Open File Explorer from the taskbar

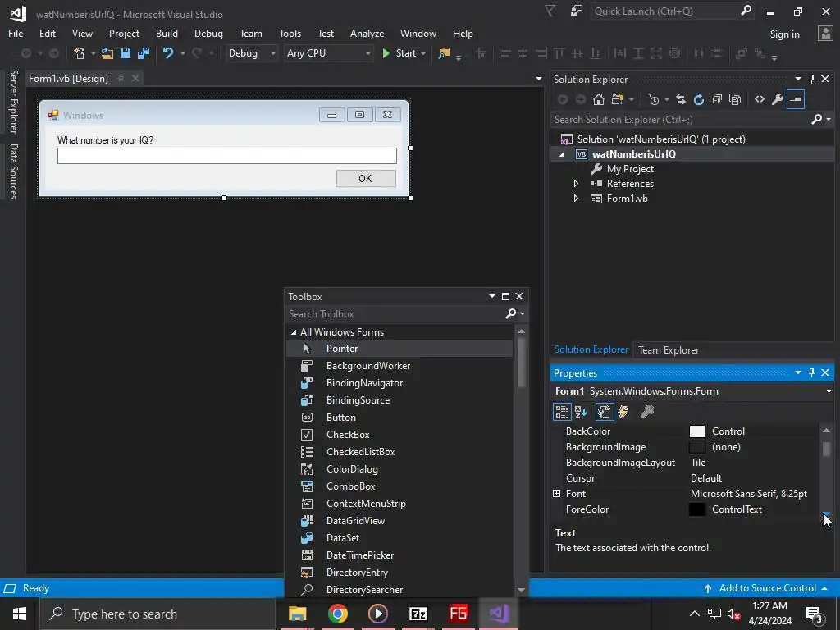[297, 614]
